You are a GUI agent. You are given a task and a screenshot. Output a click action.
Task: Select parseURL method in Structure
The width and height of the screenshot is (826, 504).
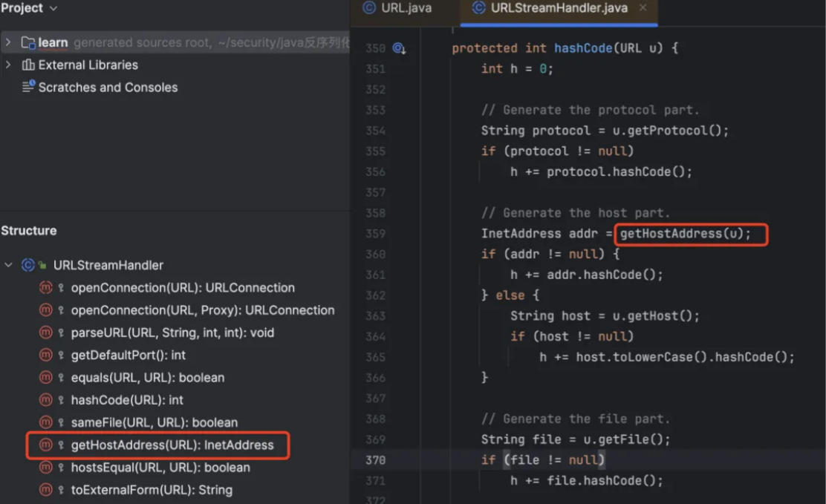pos(172,333)
